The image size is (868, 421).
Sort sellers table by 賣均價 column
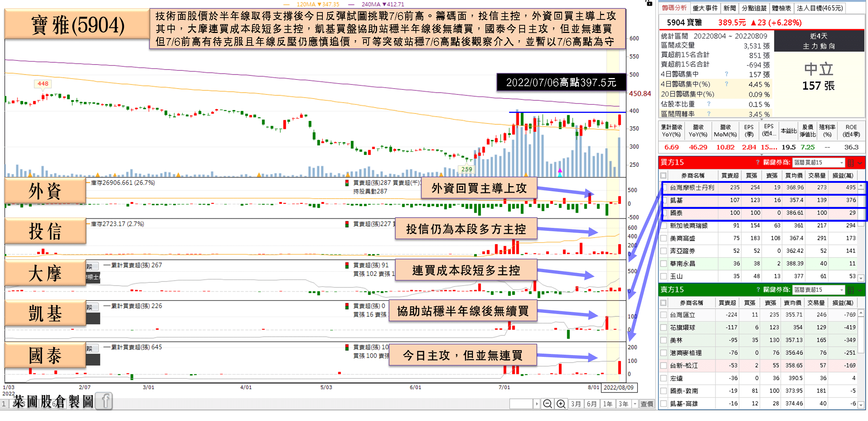[x=792, y=303]
